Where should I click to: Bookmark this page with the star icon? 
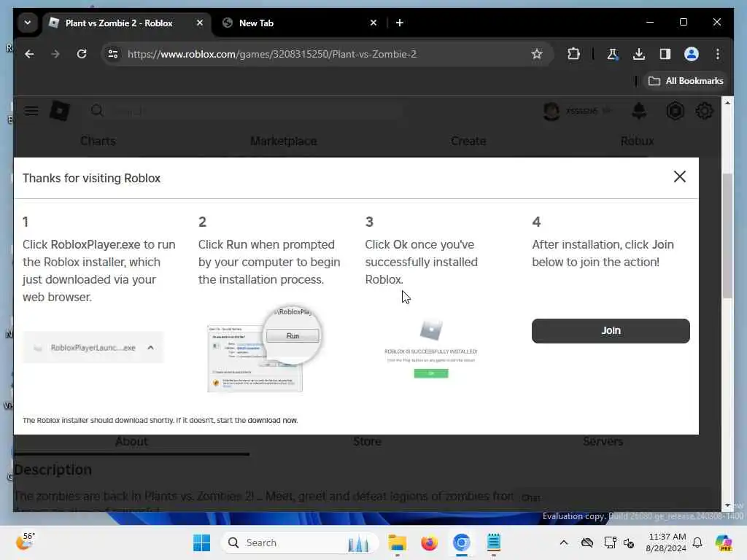(537, 54)
